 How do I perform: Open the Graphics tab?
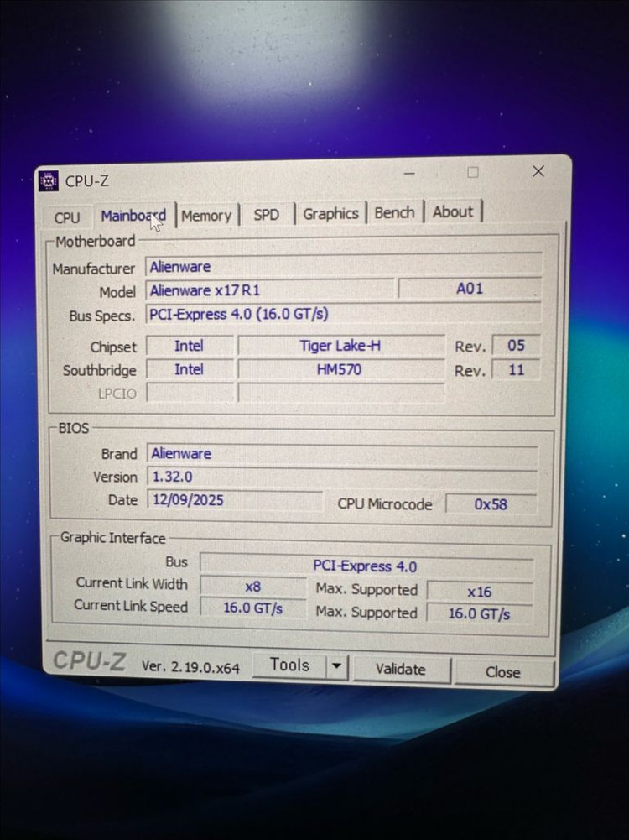330,213
